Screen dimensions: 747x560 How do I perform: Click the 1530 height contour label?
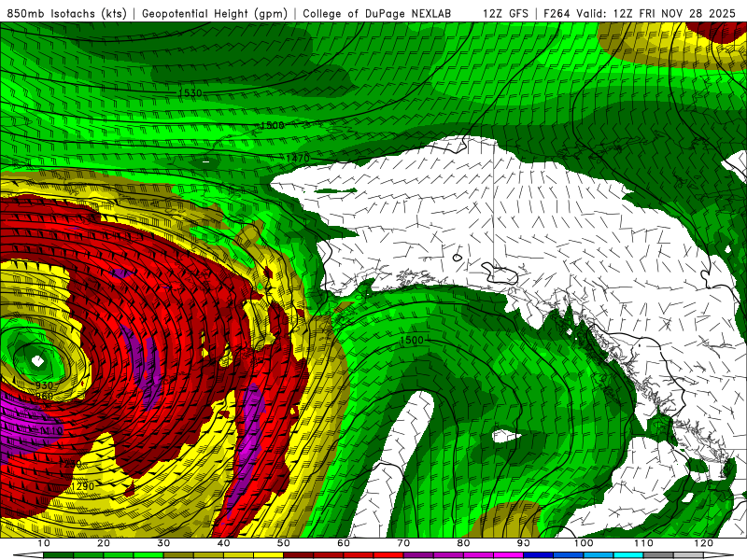(x=190, y=92)
